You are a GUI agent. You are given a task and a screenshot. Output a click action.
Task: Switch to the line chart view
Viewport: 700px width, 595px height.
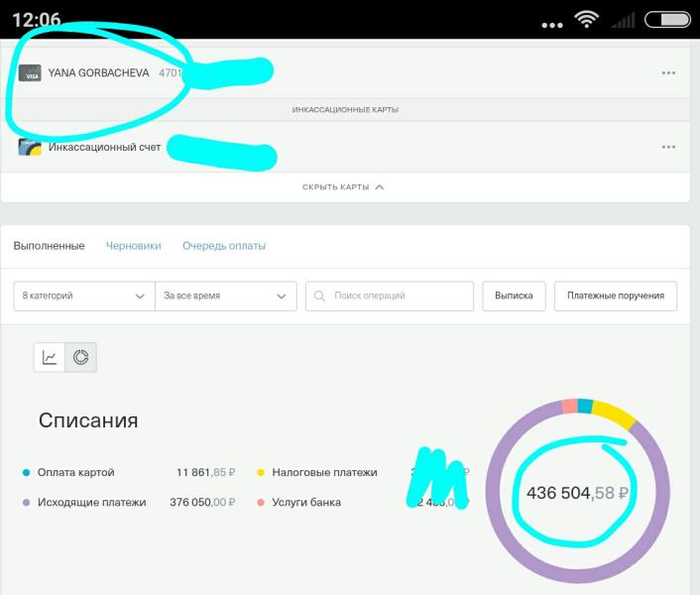click(50, 357)
